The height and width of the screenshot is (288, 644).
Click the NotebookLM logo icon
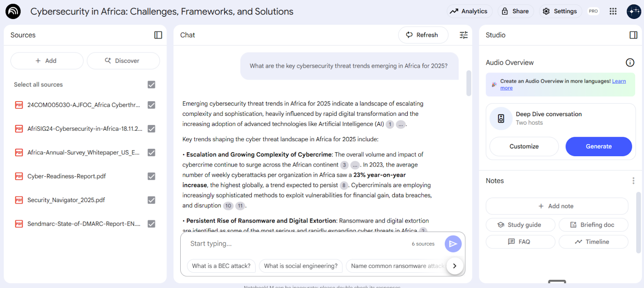click(x=13, y=11)
